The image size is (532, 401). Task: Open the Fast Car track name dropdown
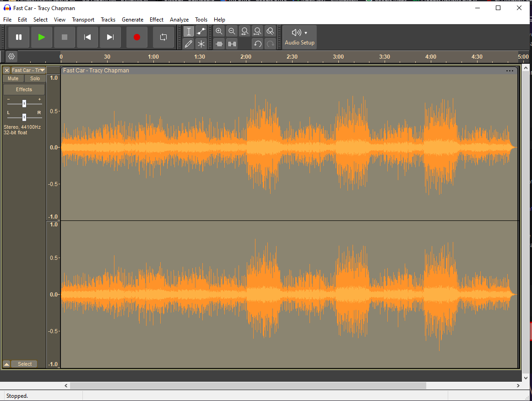(x=28, y=70)
